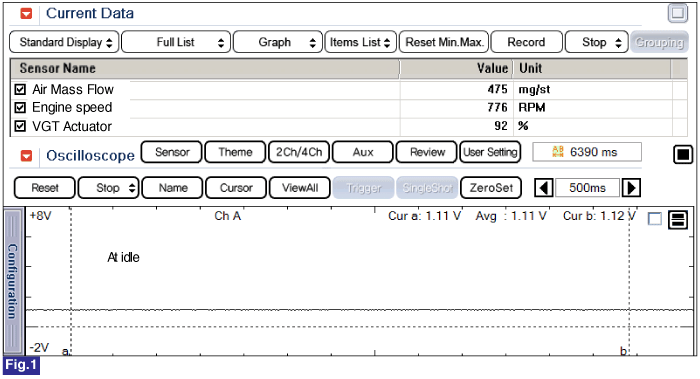Open the Sensor oscilloscope option
The image size is (700, 379).
click(x=172, y=152)
